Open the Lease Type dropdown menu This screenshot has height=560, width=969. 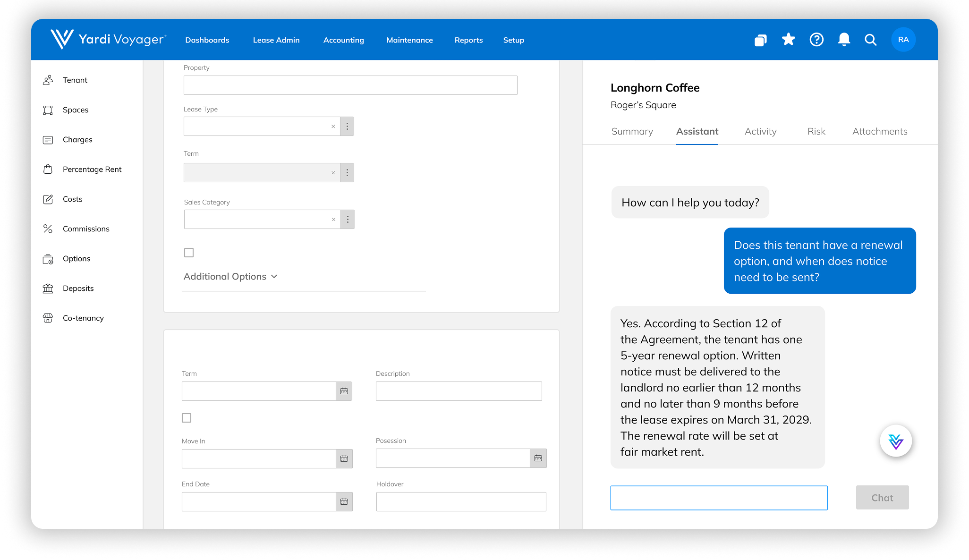[x=347, y=127]
